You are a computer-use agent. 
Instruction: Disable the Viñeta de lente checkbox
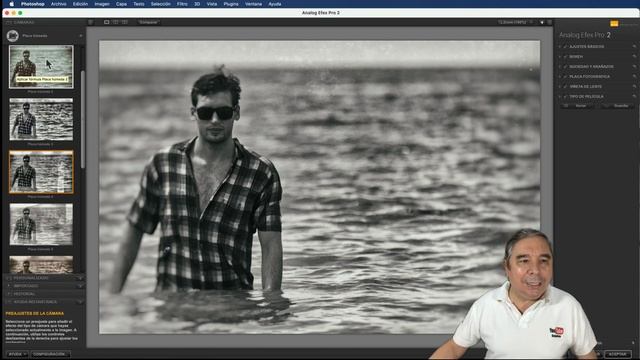[x=565, y=87]
